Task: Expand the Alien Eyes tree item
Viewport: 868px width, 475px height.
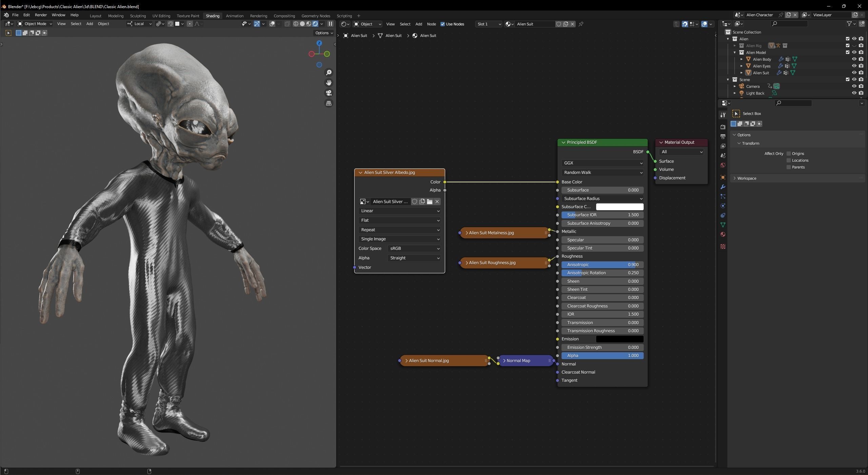Action: click(x=742, y=66)
